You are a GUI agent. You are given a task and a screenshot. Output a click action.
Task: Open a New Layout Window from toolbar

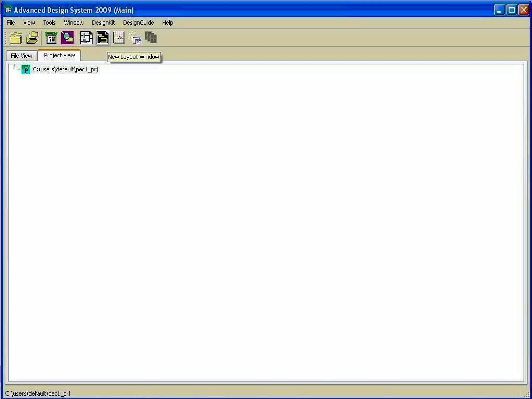click(x=103, y=38)
